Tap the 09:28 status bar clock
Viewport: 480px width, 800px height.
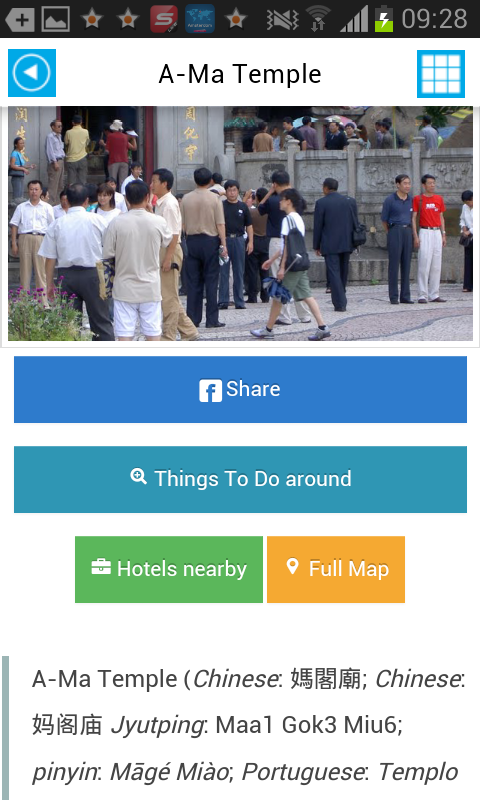click(434, 19)
